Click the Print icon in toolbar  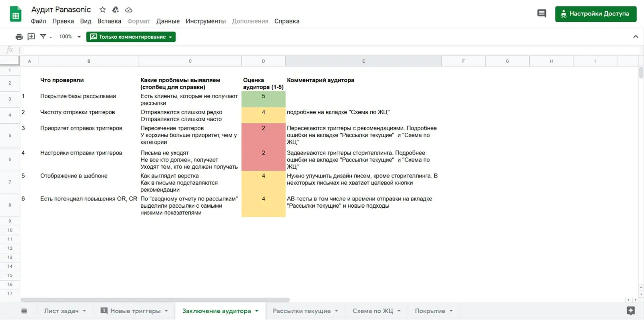point(19,37)
